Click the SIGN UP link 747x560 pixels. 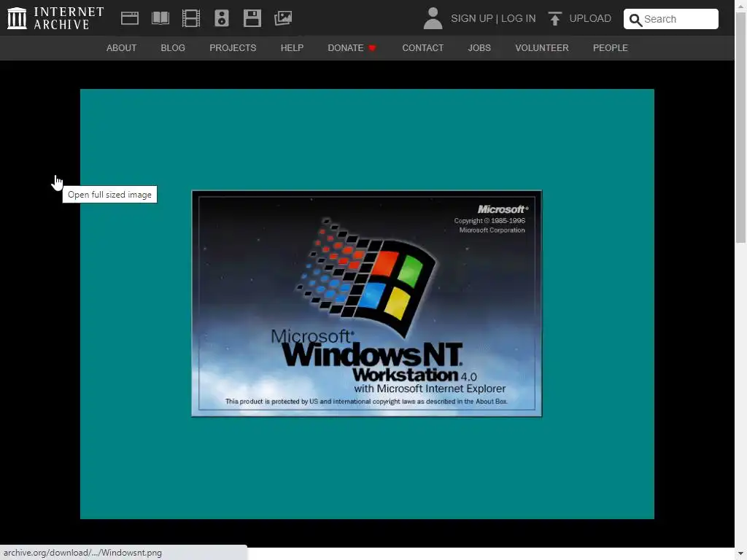coord(472,18)
